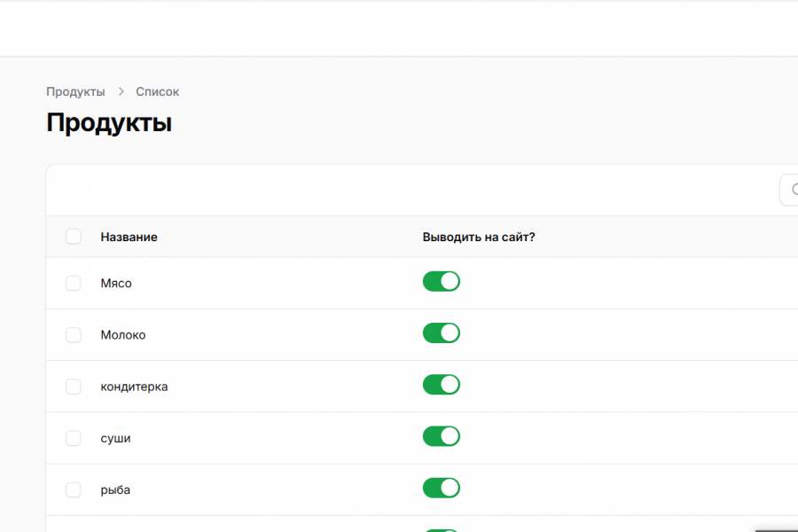Select the Мясо row checkbox
This screenshot has width=798, height=532.
click(74, 283)
